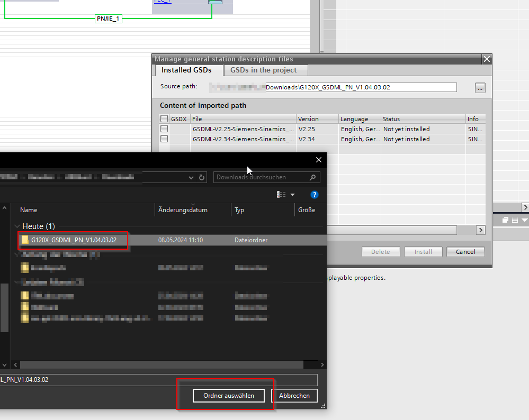
Task: Click the G120X_GSDML folder icon
Action: [25, 240]
